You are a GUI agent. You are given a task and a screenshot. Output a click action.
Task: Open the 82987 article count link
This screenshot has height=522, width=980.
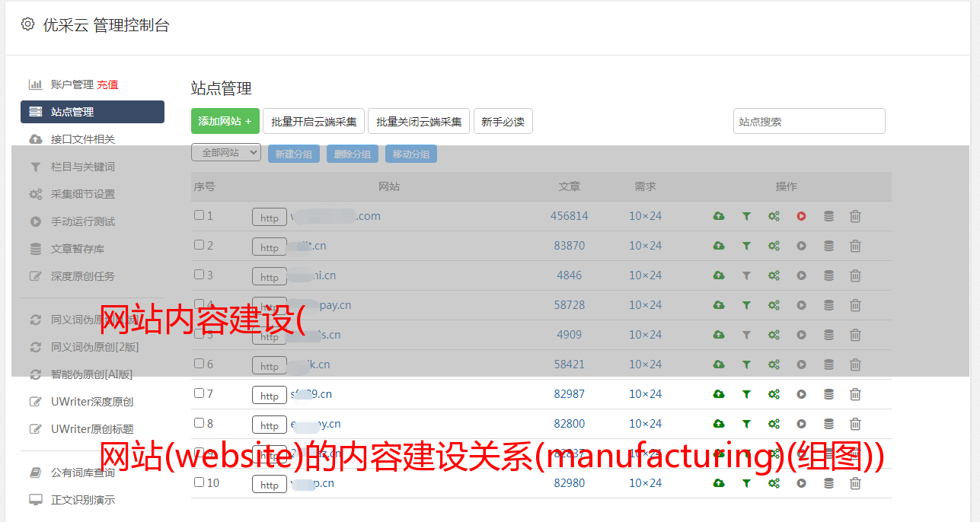pyautogui.click(x=570, y=394)
